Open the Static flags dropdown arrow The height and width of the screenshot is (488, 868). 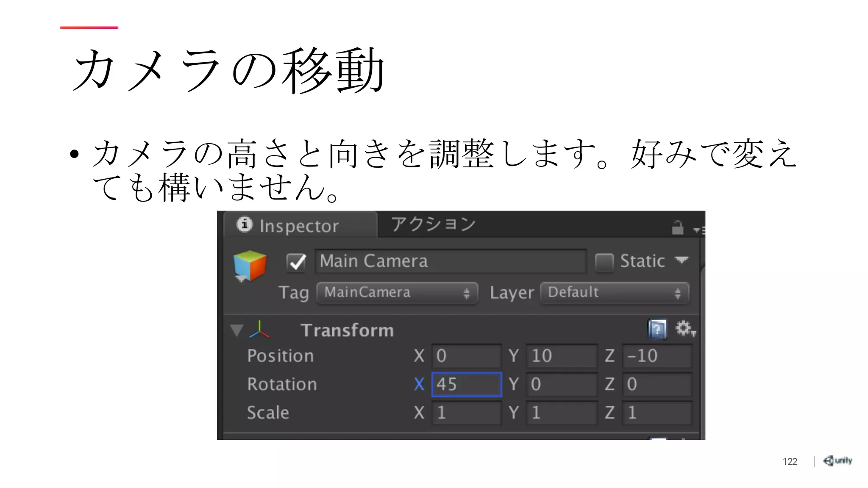(681, 260)
